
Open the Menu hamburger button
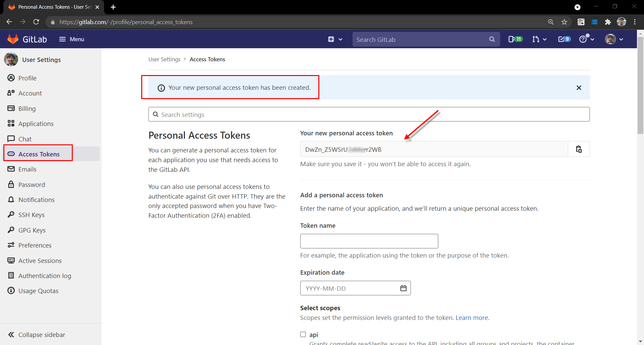pyautogui.click(x=71, y=39)
